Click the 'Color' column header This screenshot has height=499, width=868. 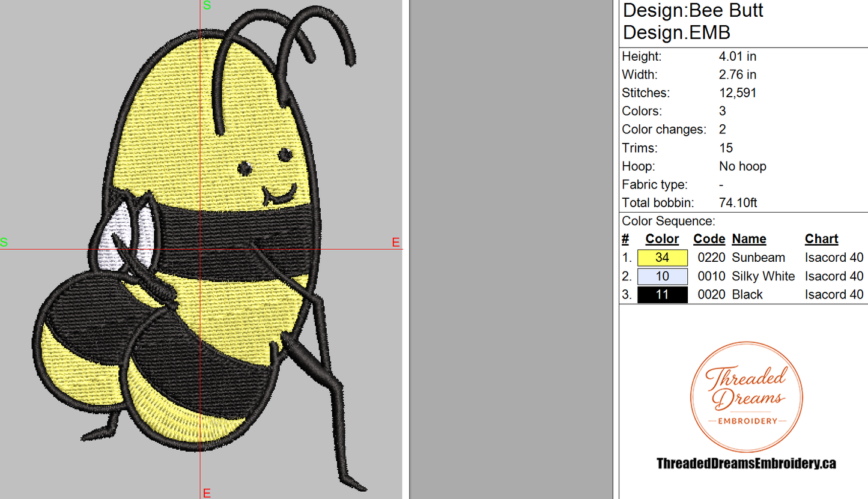coord(662,239)
